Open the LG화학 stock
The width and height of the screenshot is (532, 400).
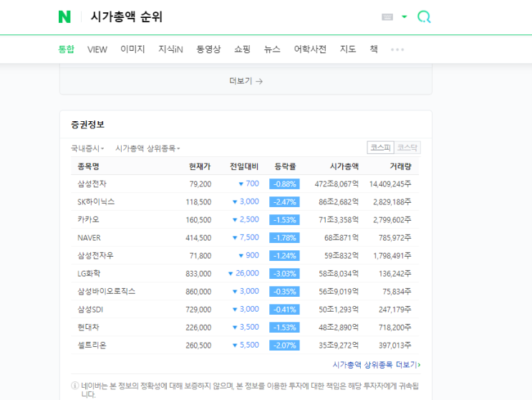(89, 274)
